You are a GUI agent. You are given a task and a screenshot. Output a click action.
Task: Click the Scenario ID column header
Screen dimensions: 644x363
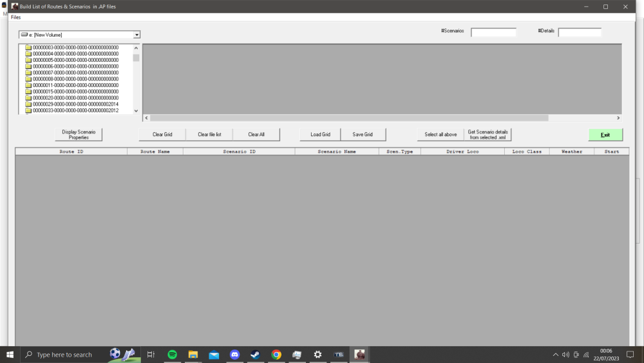click(x=239, y=152)
